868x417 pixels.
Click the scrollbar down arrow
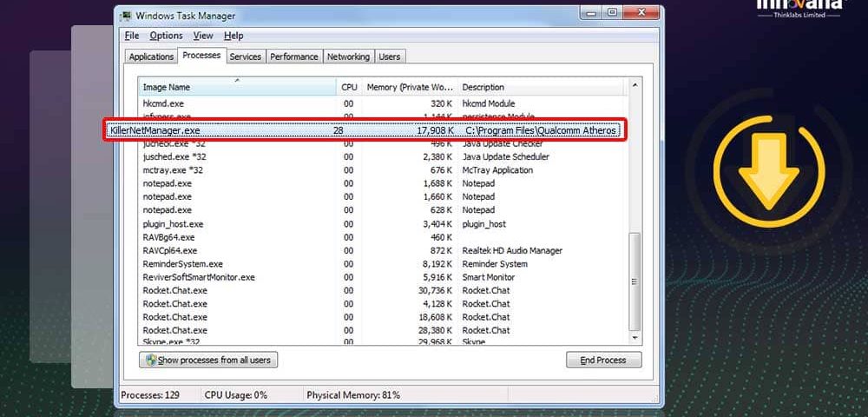[x=635, y=337]
